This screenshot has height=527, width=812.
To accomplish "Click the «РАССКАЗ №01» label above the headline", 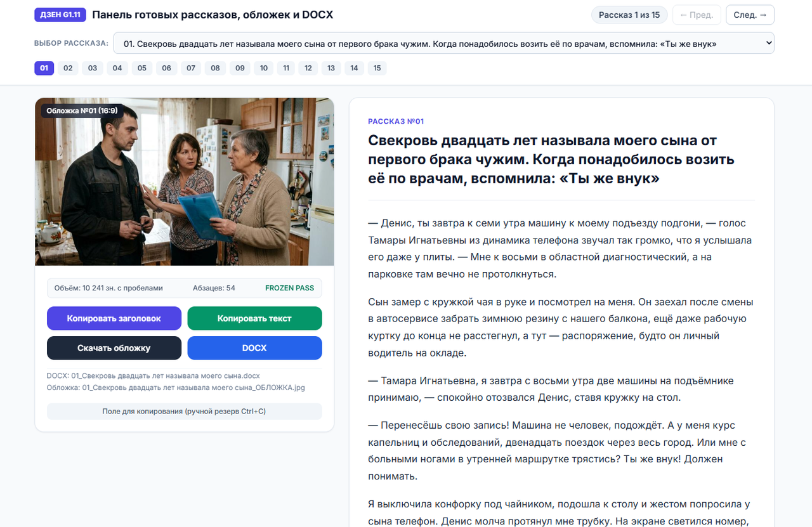I will point(396,121).
